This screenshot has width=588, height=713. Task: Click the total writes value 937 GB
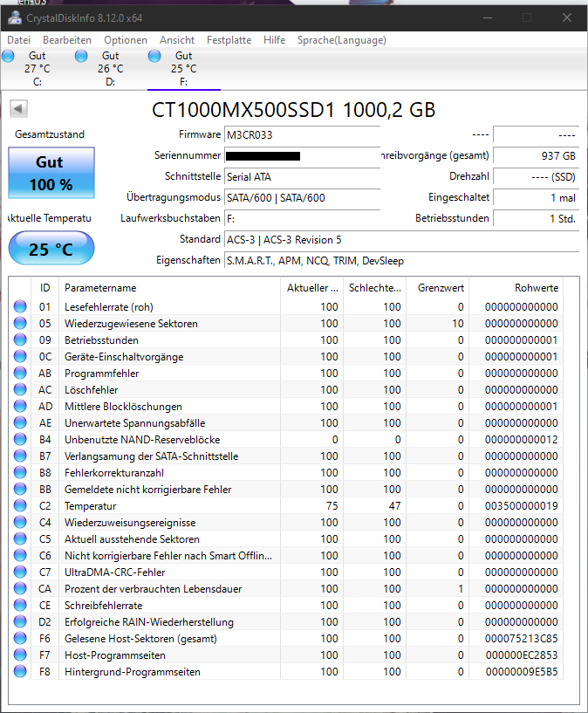537,156
